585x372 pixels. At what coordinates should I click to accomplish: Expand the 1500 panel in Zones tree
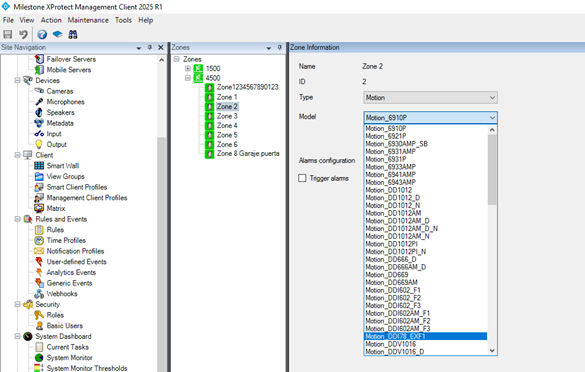[188, 68]
